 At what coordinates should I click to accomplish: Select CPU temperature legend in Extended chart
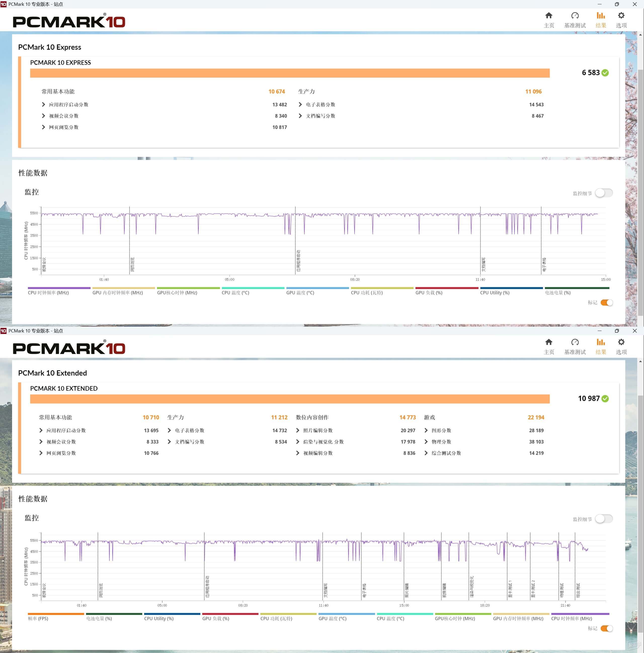[405, 617]
